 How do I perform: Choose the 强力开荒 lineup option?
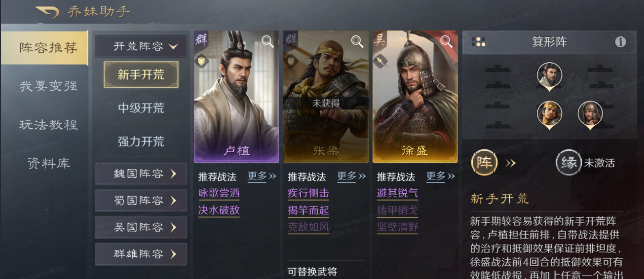coord(141,142)
